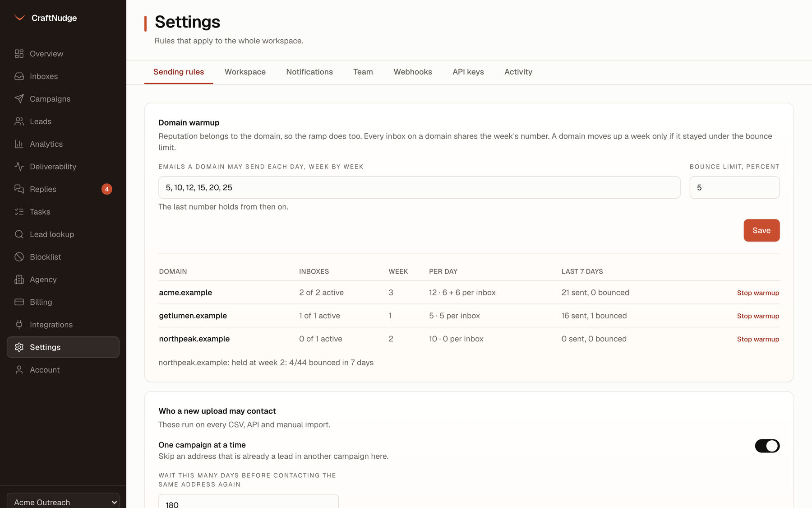Select the Sending rules tab

pos(179,72)
